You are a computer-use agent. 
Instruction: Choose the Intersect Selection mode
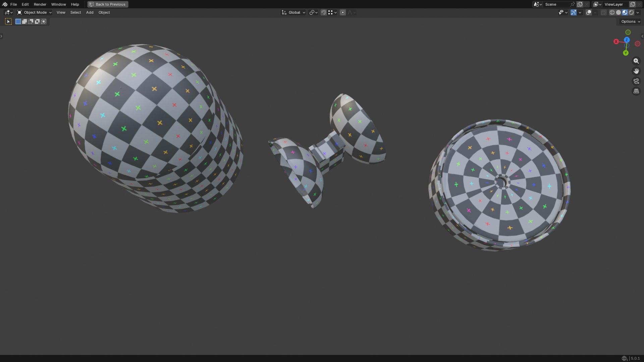(x=44, y=21)
